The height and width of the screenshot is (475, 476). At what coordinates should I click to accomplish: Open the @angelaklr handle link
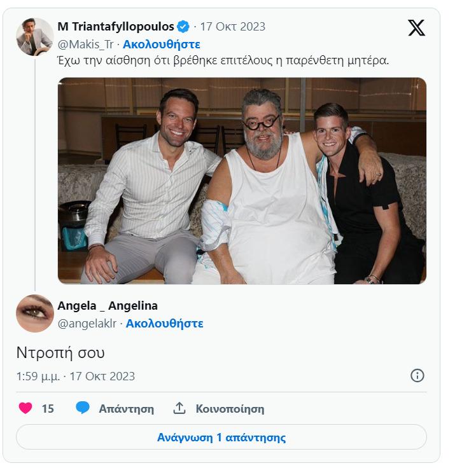[86, 323]
